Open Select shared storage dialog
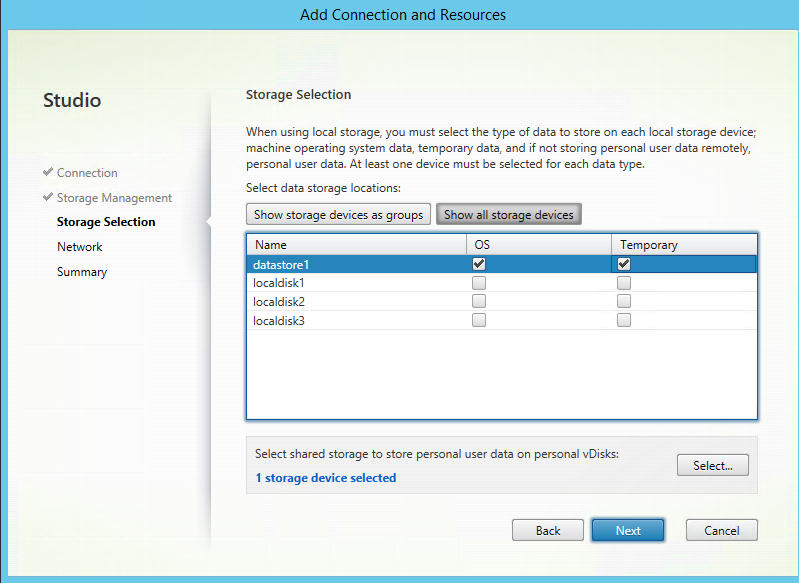The height and width of the screenshot is (583, 799). click(x=712, y=465)
